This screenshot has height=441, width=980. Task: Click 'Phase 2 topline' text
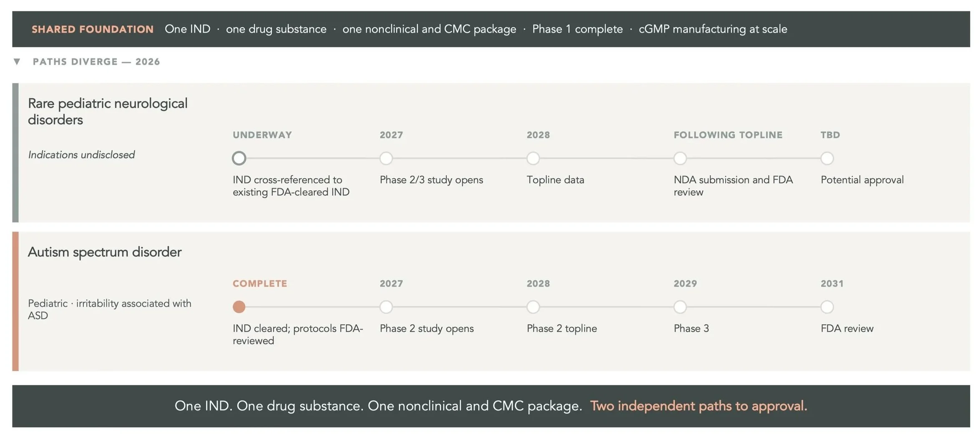(562, 328)
